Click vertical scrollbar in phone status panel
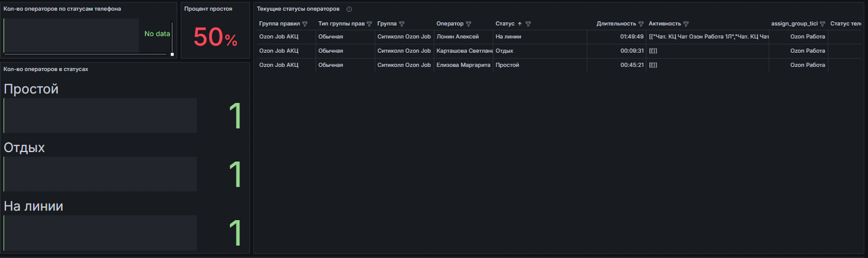Screen dimensions: 868x258 pyautogui.click(x=172, y=37)
